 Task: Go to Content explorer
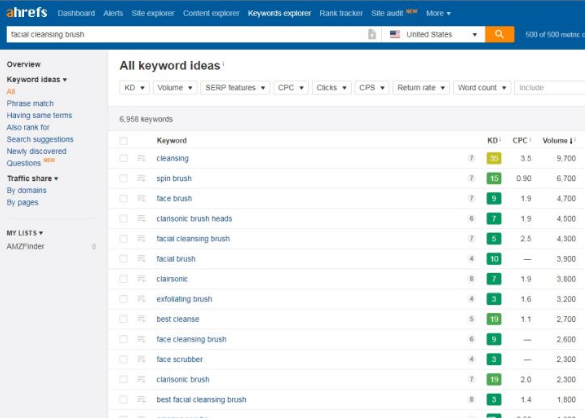point(211,13)
